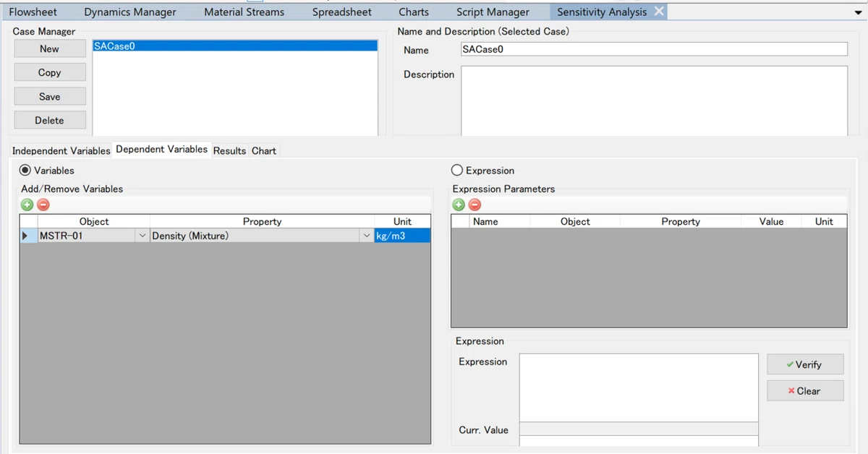Screen dimensions: 868x454
Task: Copy the selected case
Action: pos(50,72)
